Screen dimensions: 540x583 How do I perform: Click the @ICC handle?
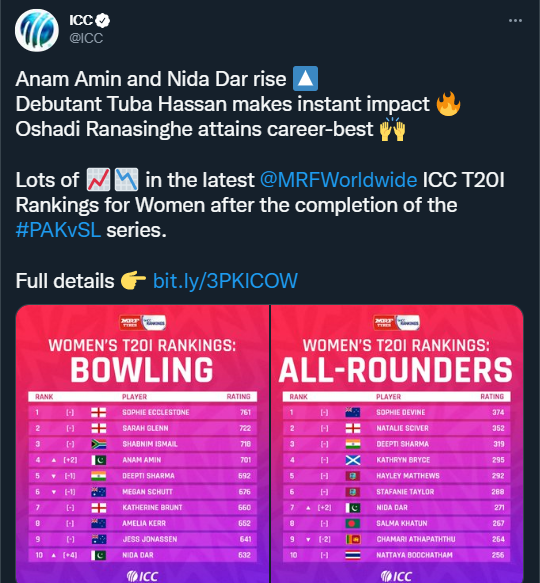coord(86,38)
